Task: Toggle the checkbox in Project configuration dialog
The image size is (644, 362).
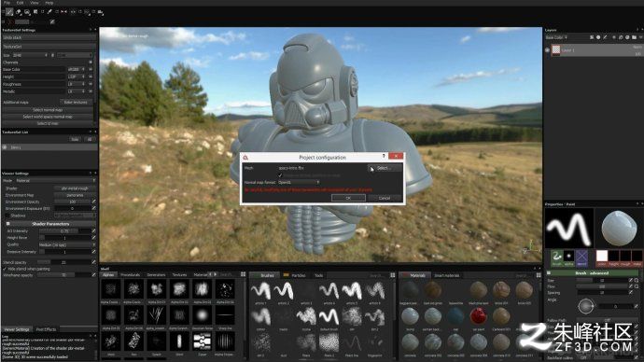Action: (281, 175)
